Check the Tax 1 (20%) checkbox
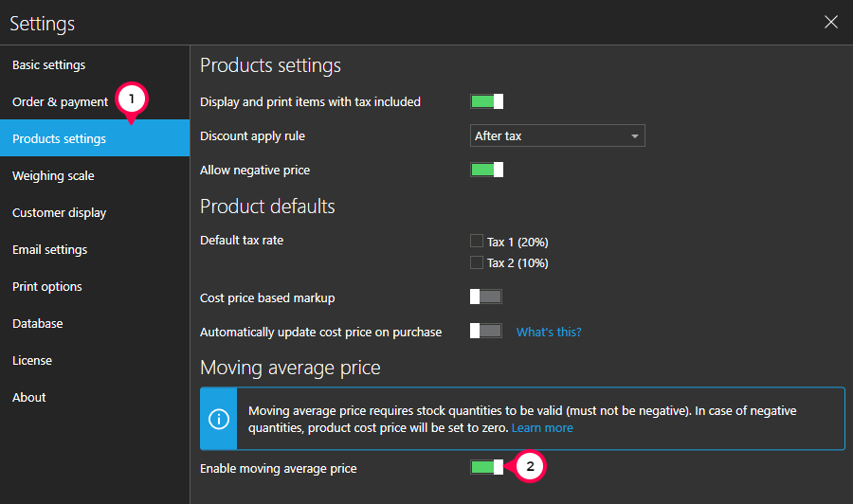 click(476, 241)
